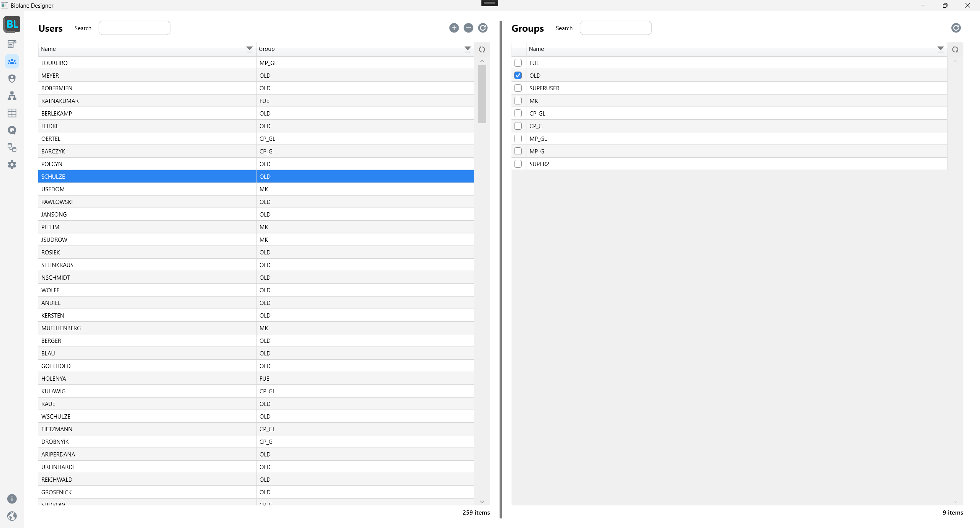Open the hierarchy structure sidebar icon
Image resolution: width=980 pixels, height=528 pixels.
click(12, 96)
